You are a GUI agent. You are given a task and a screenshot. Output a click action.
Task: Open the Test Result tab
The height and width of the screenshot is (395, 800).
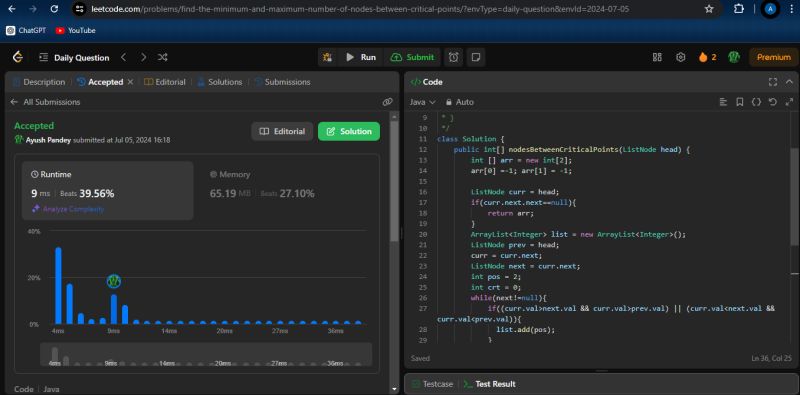coord(490,384)
